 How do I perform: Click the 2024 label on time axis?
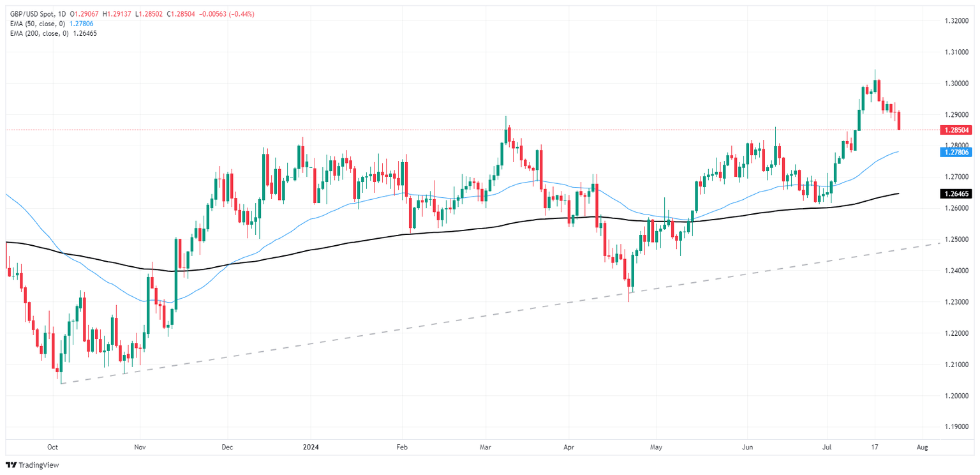[309, 448]
